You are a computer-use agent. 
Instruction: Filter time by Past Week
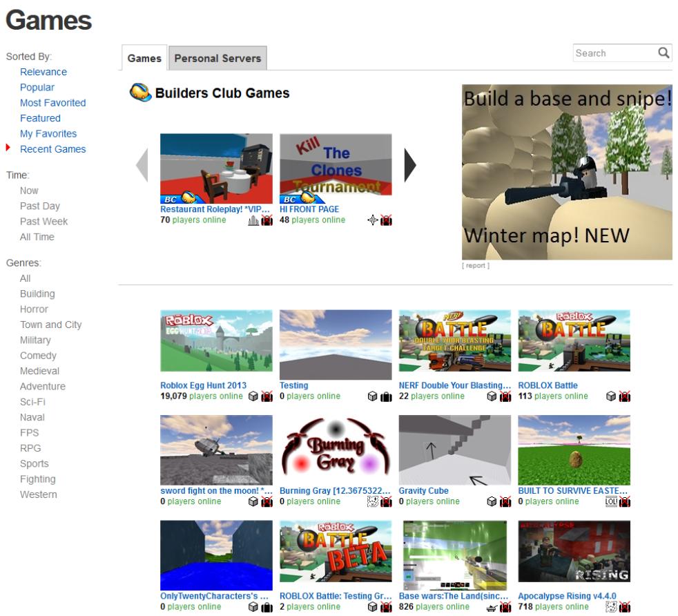[x=43, y=222]
